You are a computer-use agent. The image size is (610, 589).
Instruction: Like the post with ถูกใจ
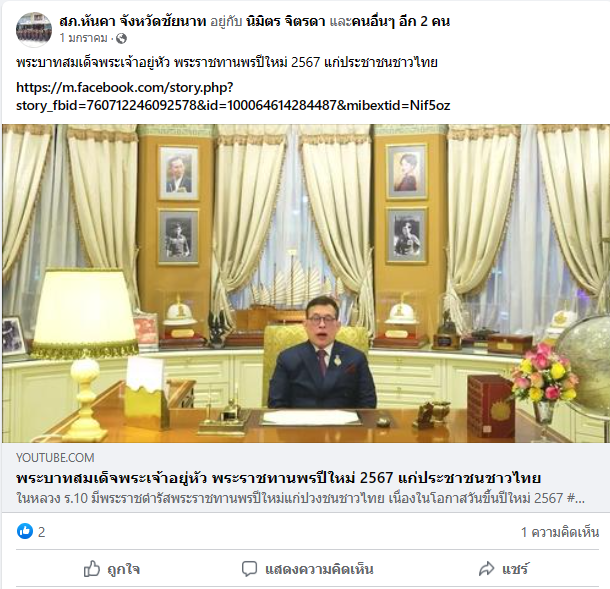(x=112, y=569)
